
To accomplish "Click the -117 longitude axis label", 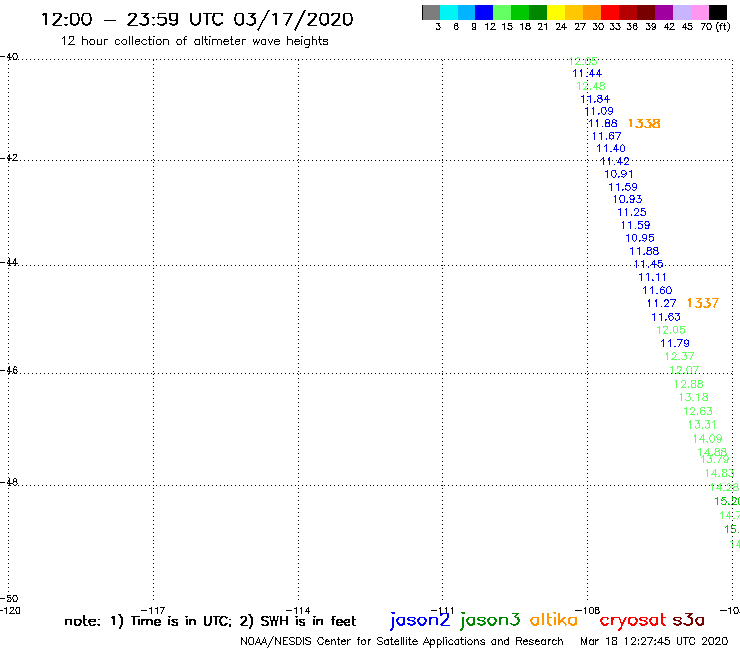I will tap(153, 611).
